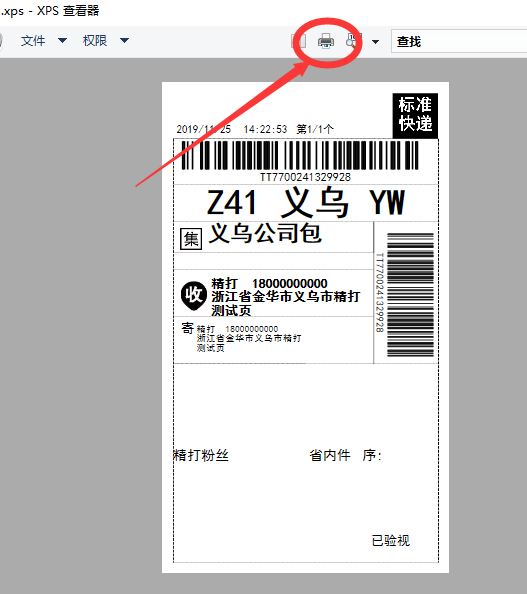This screenshot has width=527, height=594.
Task: Expand the arrow next to 权限
Action: coord(124,40)
